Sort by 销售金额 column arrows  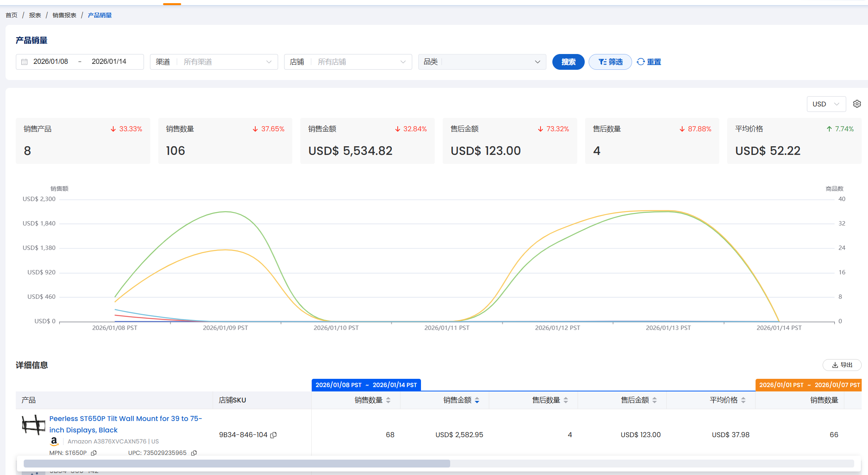coord(477,400)
